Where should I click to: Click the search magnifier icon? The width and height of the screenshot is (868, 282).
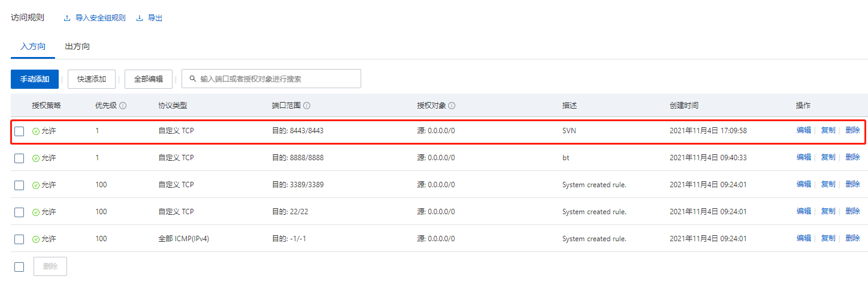[192, 79]
